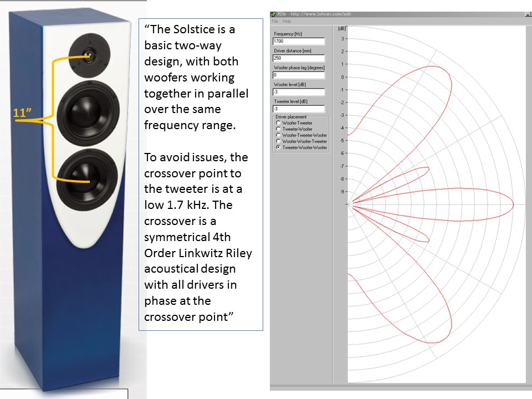Click the XDir title bar URL text
Image resolution: width=532 pixels, height=399 pixels.
(x=321, y=14)
